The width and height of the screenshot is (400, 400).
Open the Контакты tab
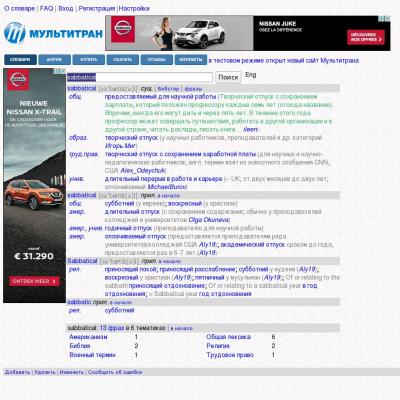(x=191, y=60)
